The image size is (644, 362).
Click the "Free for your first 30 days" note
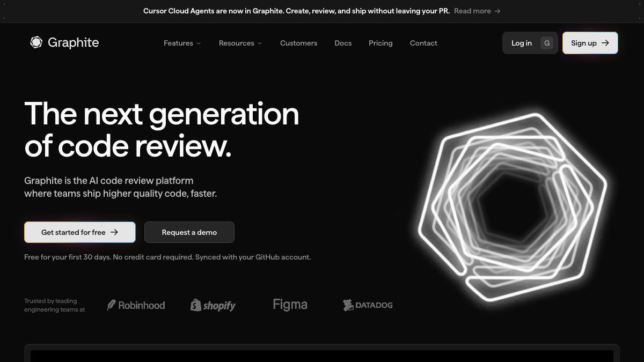167,257
